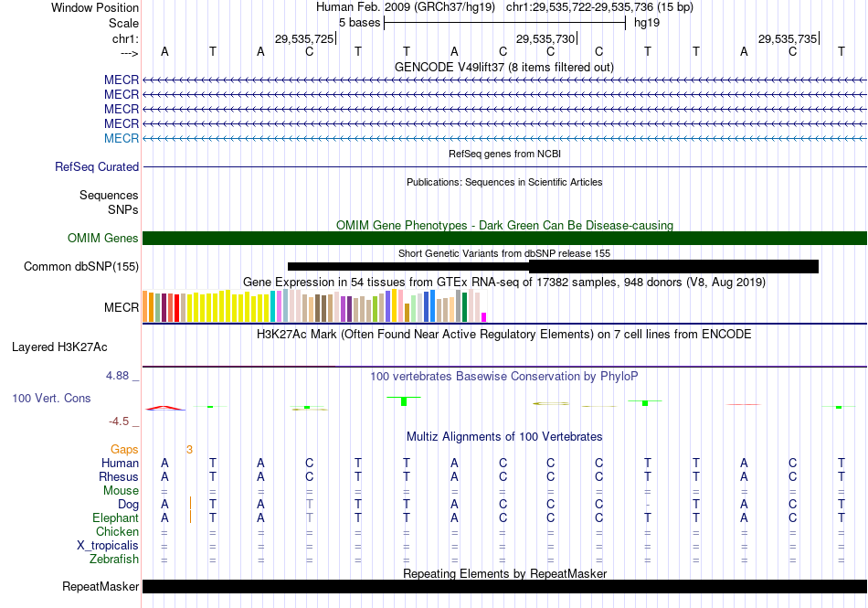Open the GTEx Gene Expression track title
The width and height of the screenshot is (868, 608).
point(504,282)
